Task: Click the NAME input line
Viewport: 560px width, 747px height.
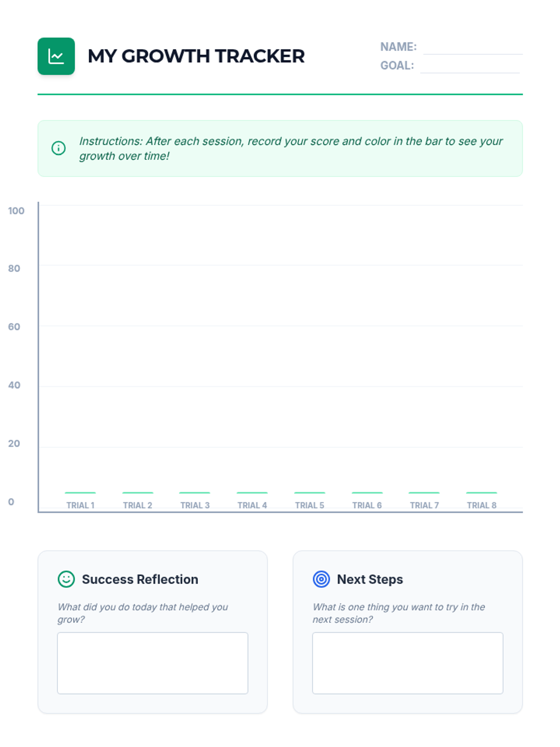Action: 472,48
